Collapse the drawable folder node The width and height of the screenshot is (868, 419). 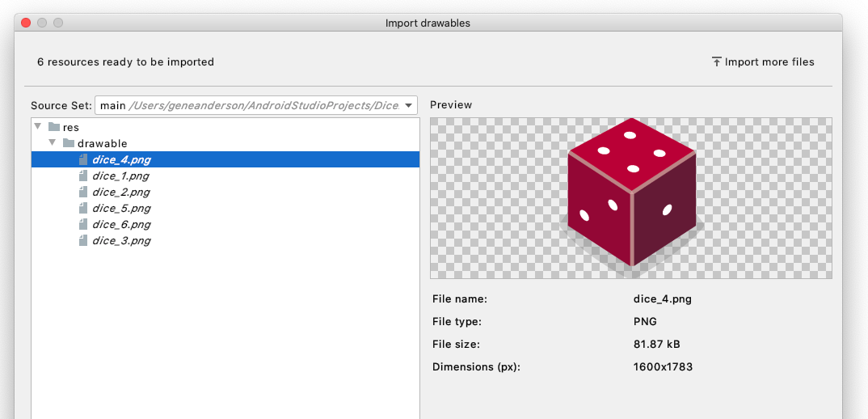pyautogui.click(x=52, y=143)
